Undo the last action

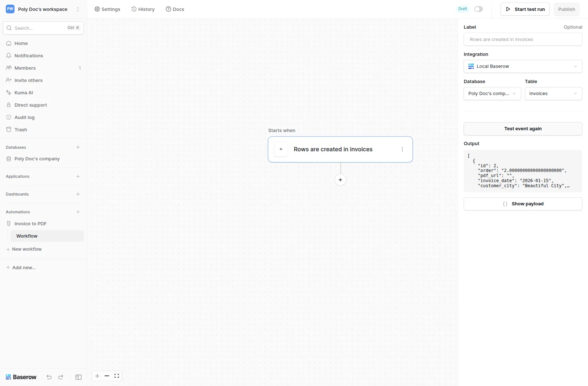coord(49,377)
